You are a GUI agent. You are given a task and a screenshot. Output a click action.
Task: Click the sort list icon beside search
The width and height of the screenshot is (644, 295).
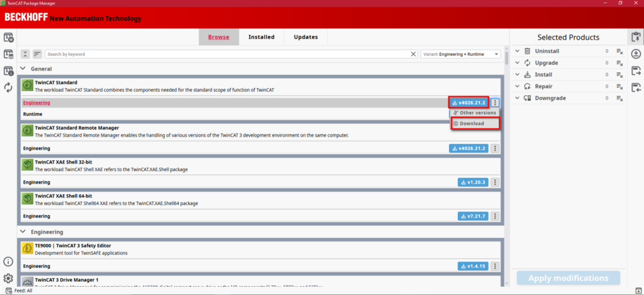pyautogui.click(x=37, y=54)
